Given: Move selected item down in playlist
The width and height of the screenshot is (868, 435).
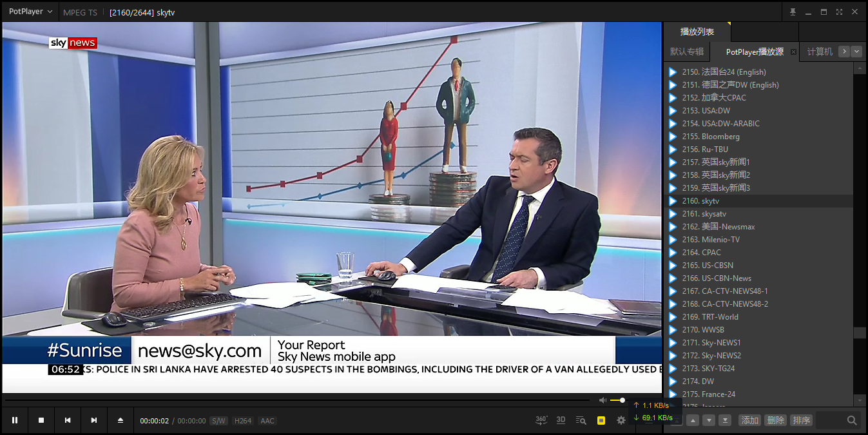Looking at the screenshot, I should [709, 420].
